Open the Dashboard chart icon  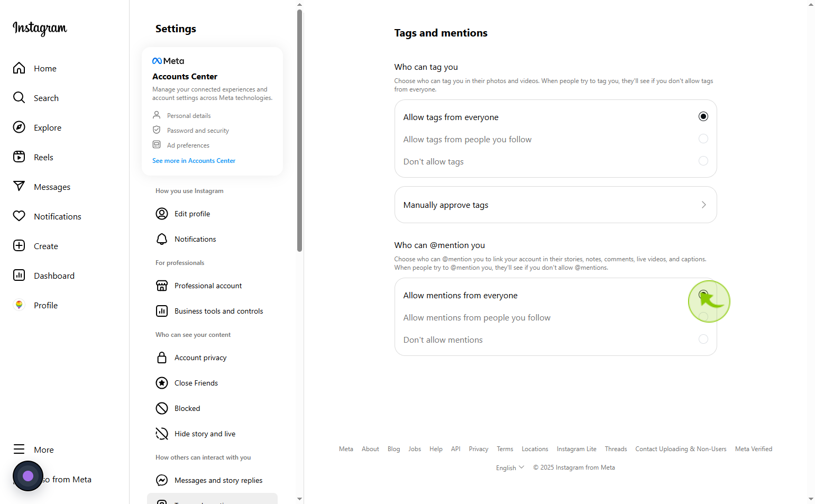coord(19,276)
